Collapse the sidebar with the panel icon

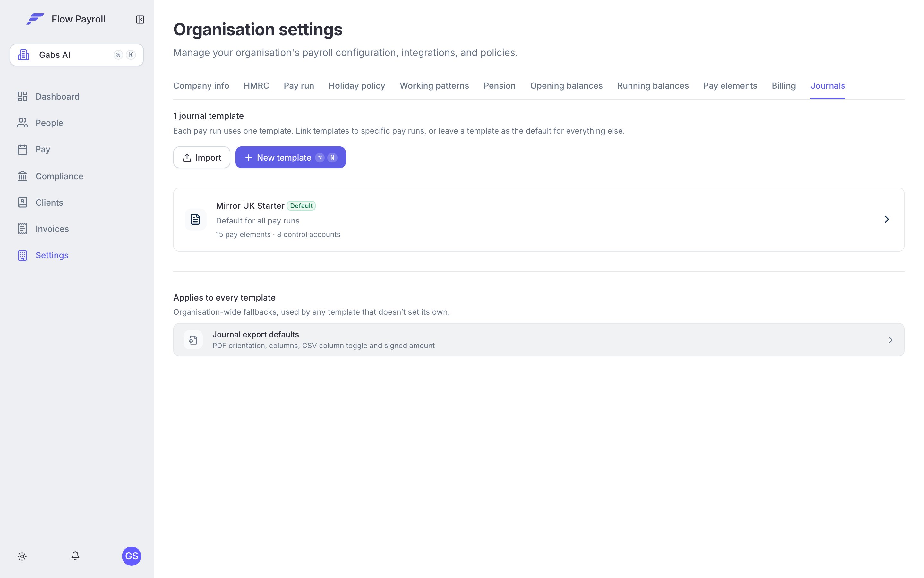pos(140,20)
